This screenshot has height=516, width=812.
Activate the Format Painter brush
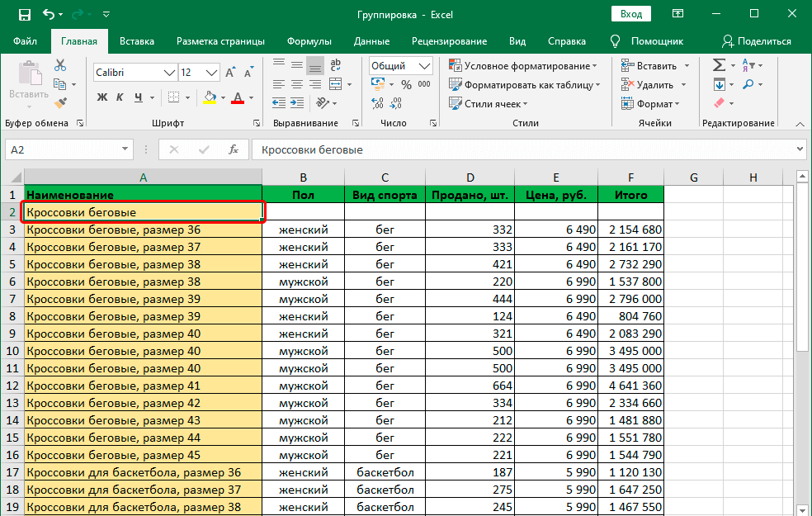(60, 103)
